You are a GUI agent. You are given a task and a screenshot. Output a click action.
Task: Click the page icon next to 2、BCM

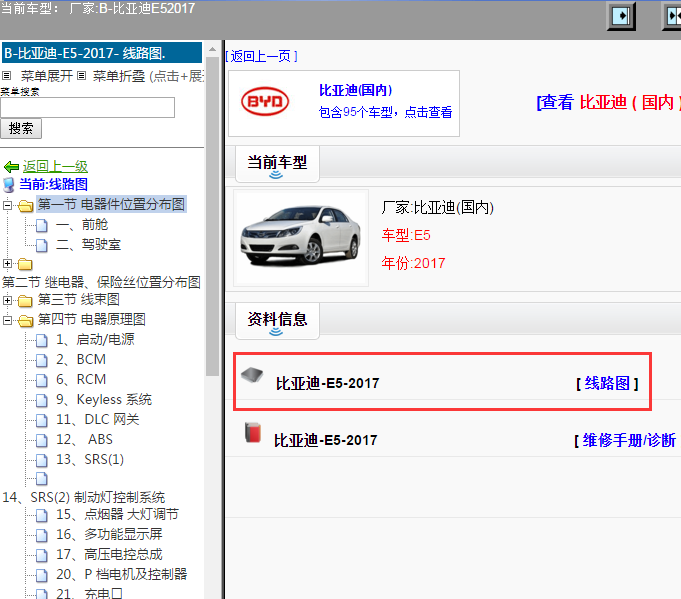[x=41, y=359]
